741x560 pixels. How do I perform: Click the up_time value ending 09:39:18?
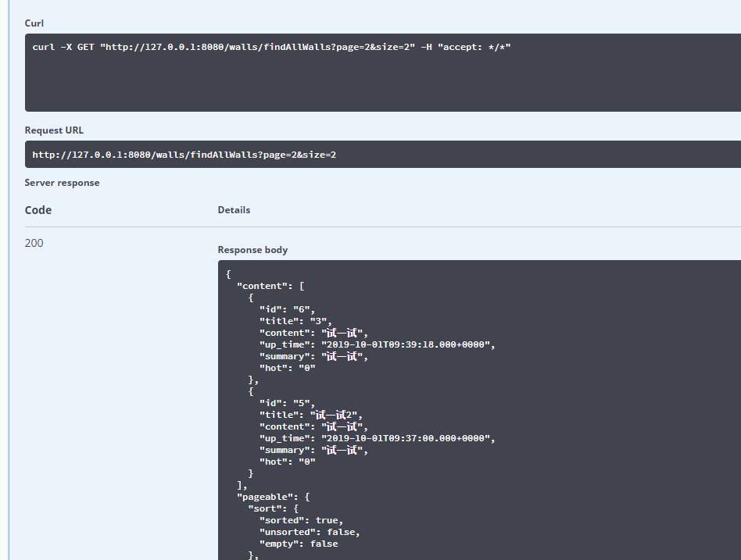pos(404,344)
